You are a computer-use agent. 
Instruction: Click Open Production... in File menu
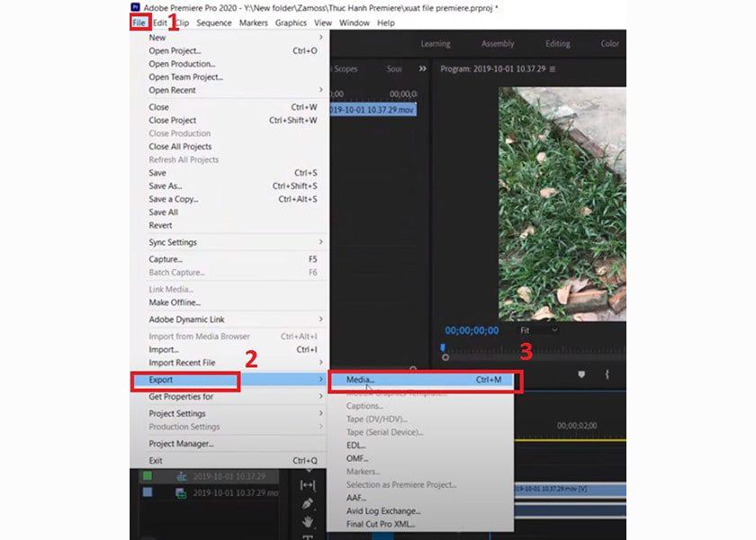tap(229, 64)
